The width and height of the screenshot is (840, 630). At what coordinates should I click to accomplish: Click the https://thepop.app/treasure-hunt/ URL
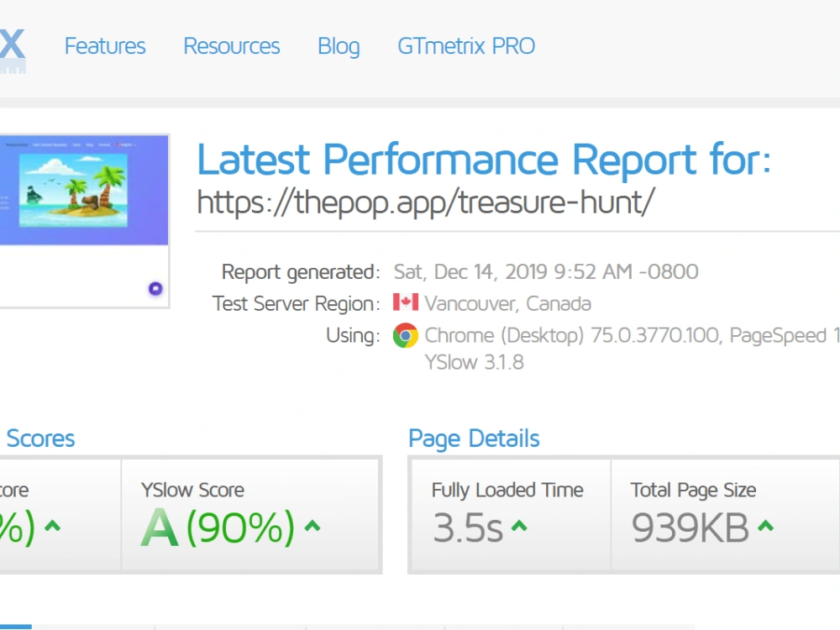[x=425, y=203]
